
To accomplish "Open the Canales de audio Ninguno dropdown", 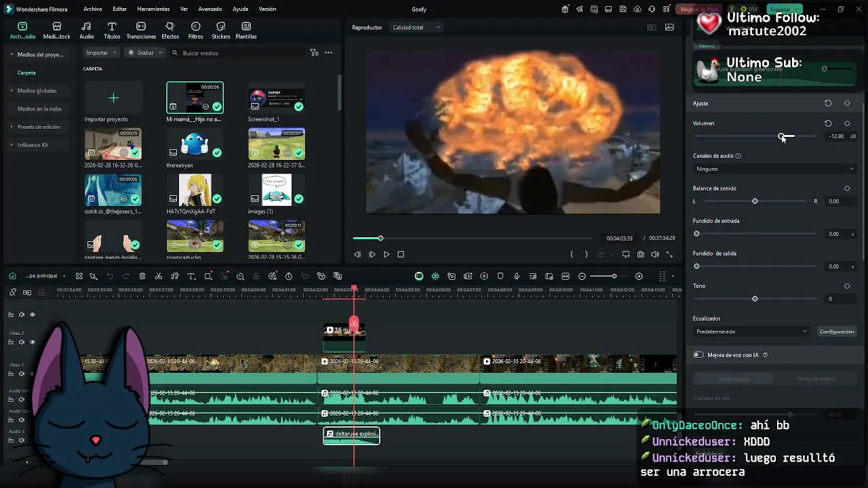I will click(774, 169).
